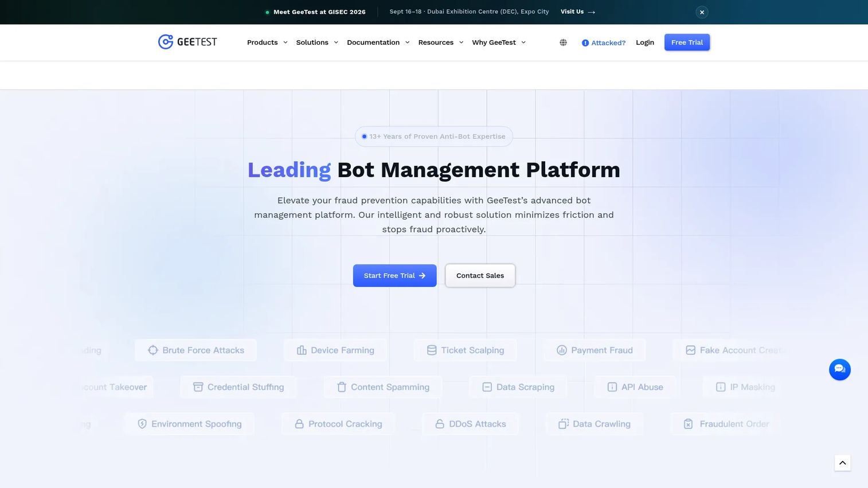
Task: Open the Solutions menu
Action: (x=312, y=42)
